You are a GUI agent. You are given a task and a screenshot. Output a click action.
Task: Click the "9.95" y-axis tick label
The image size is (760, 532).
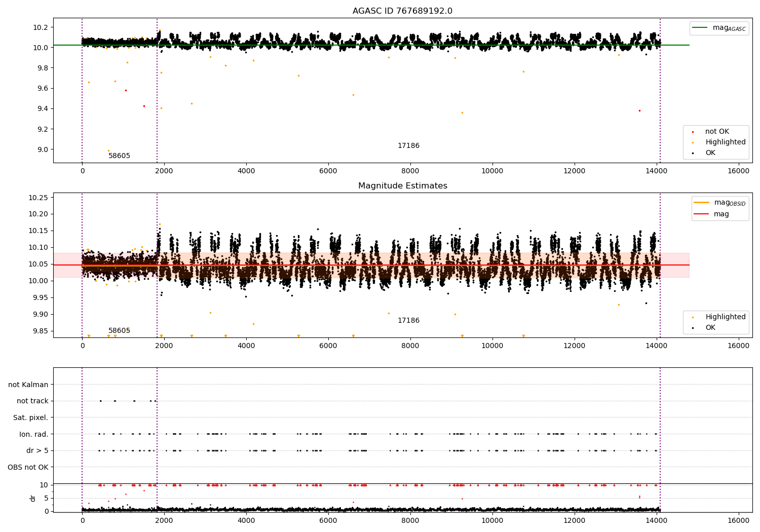click(x=41, y=298)
